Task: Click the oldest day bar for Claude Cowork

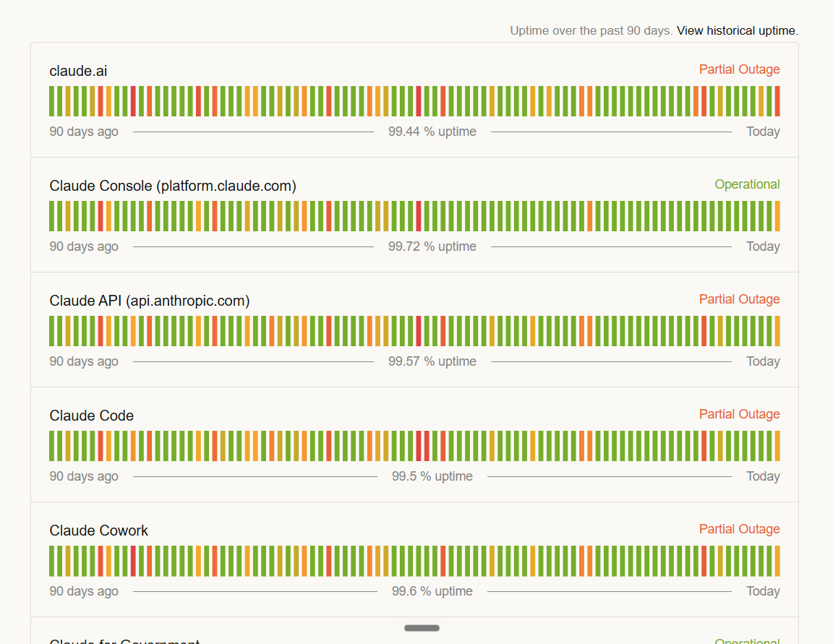Action: click(51, 561)
